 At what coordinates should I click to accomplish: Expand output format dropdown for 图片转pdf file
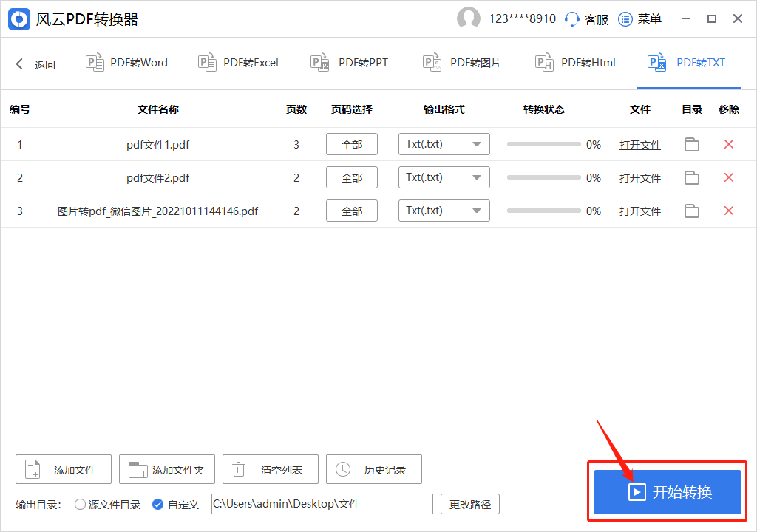click(x=444, y=211)
